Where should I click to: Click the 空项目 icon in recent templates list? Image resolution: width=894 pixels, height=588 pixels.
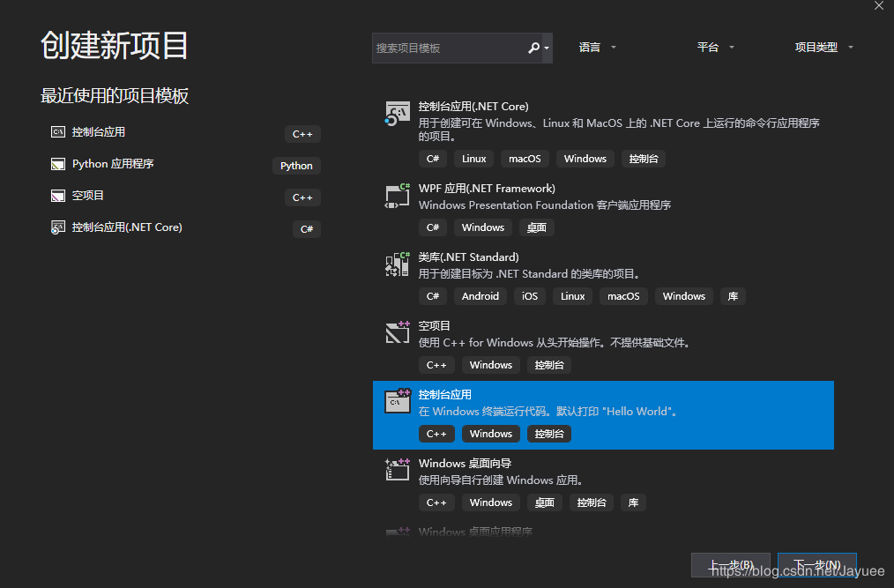tap(57, 196)
